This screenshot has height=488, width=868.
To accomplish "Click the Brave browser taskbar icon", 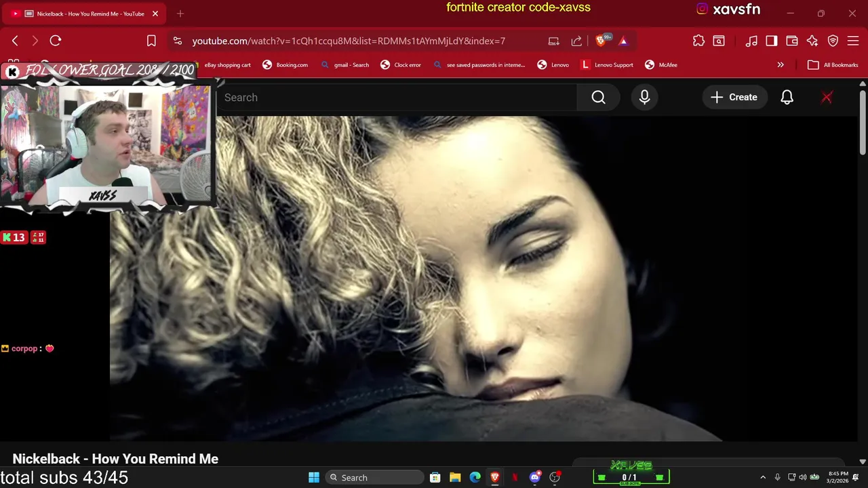I will click(495, 478).
